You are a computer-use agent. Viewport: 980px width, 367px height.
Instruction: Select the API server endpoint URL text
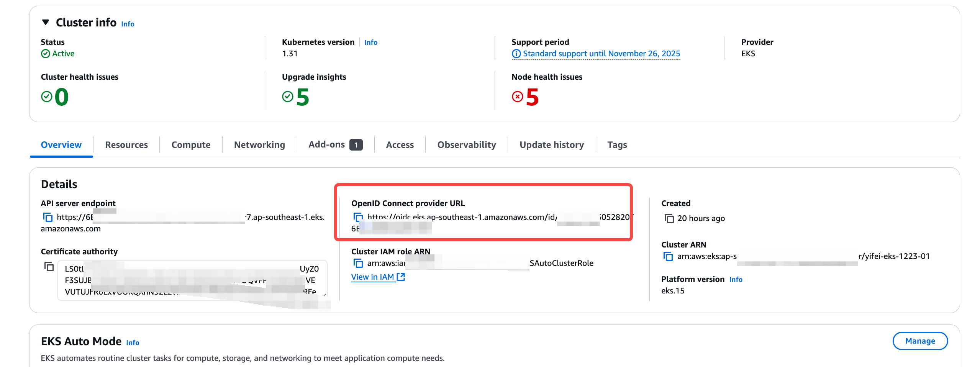point(183,223)
